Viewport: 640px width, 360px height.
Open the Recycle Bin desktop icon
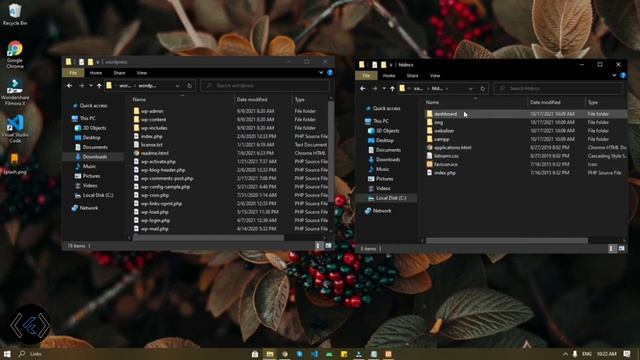15,14
